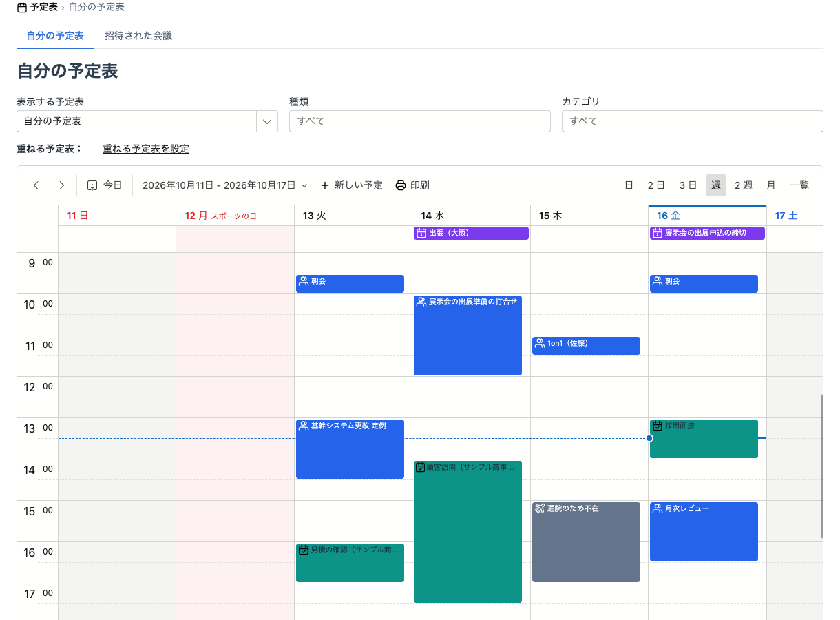Expand the 自分の予定表 chevron arrow
840x620 pixels.
(x=266, y=121)
